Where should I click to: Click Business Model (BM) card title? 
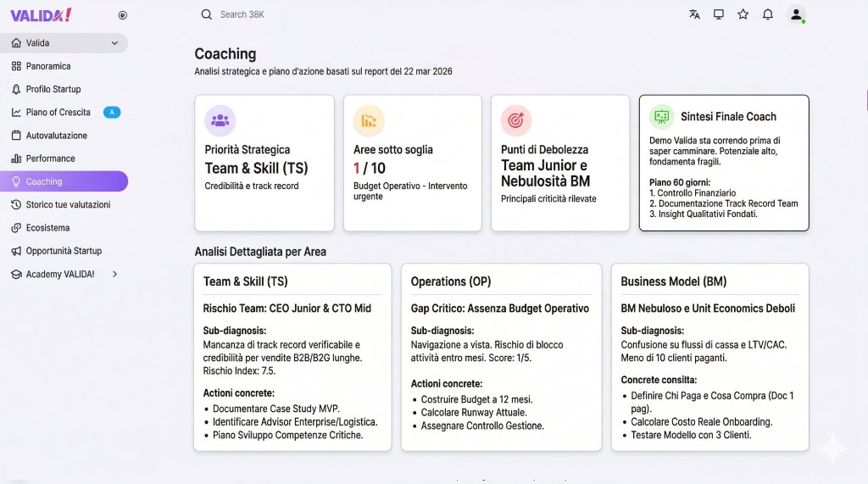(x=674, y=281)
